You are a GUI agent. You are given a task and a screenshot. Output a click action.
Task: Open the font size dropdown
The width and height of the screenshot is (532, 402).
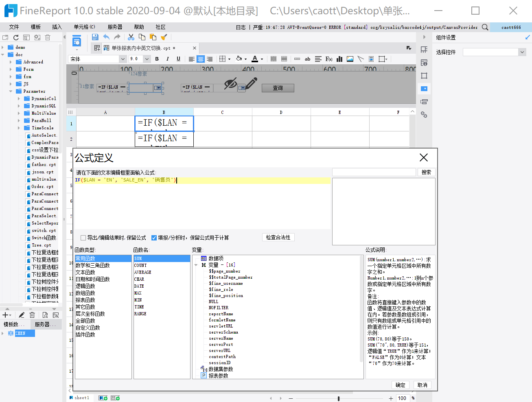(x=147, y=59)
